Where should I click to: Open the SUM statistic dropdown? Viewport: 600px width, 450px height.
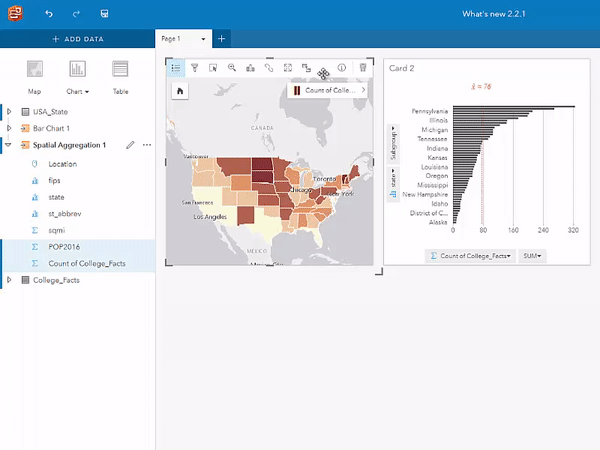coord(532,256)
